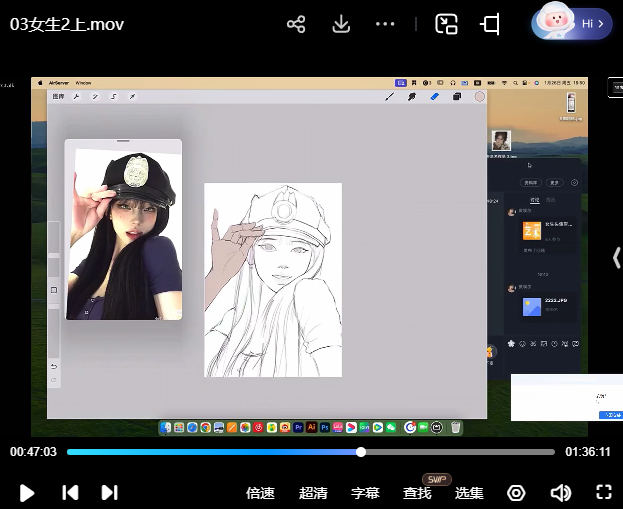
Task: Open 超清 video quality selector
Action: pyautogui.click(x=313, y=493)
